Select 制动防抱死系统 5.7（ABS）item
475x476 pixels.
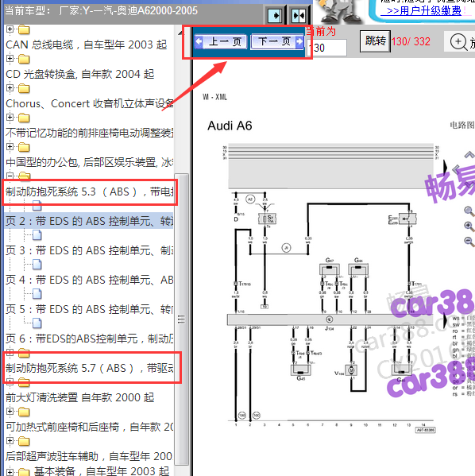click(x=90, y=368)
